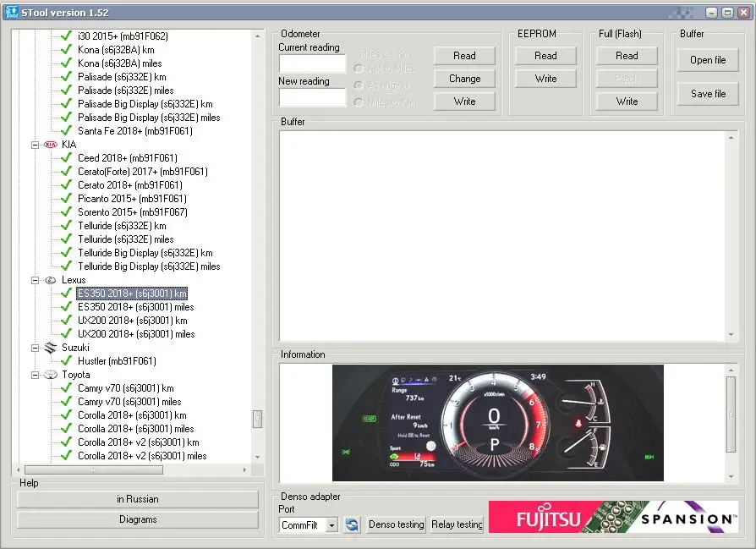Screen dimensions: 756x549
Task: Click the vehicle tree vertical scrollbar thumb
Action: (257, 419)
